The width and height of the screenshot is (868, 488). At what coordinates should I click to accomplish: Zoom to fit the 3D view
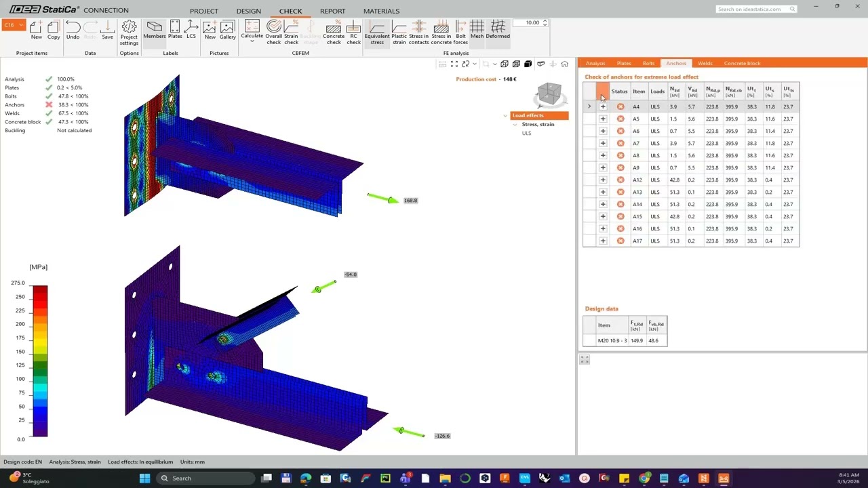tap(454, 64)
